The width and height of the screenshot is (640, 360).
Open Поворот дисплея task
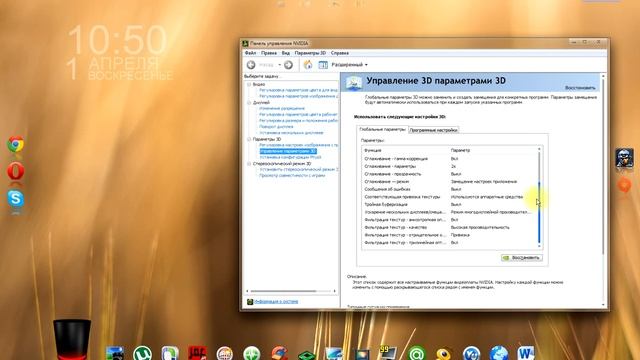coord(276,127)
